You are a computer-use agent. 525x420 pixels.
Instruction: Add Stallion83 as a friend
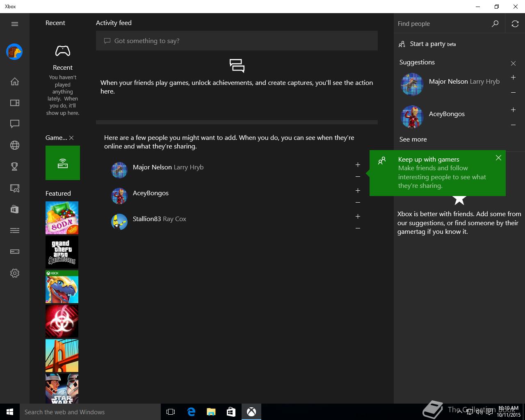358,216
